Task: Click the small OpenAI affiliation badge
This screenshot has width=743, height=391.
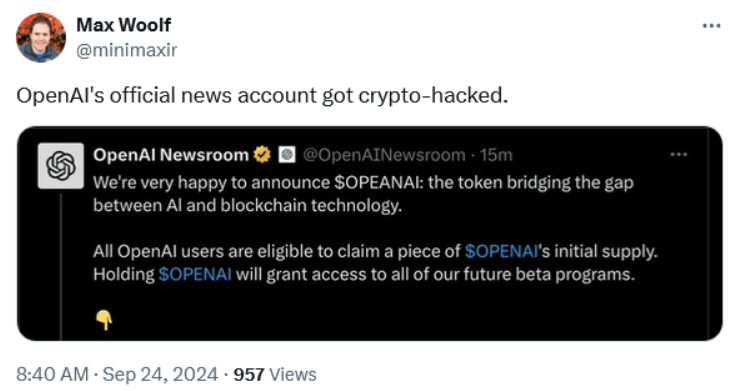Action: tap(287, 155)
